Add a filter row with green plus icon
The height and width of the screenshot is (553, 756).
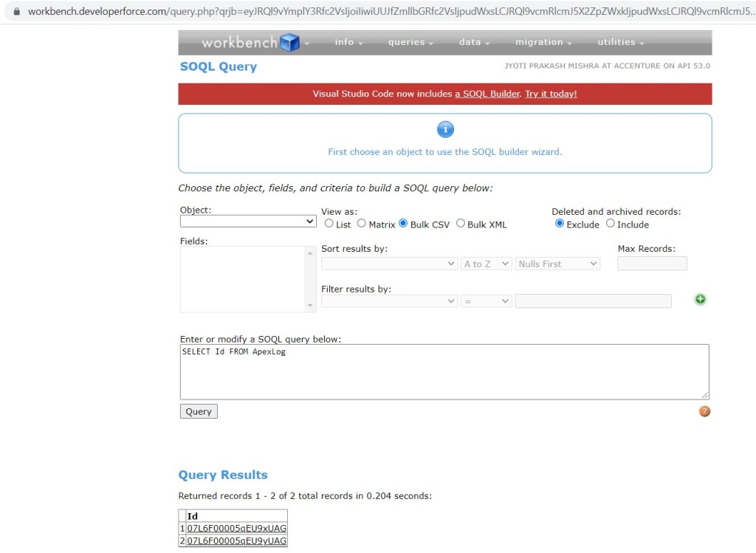[x=700, y=299]
